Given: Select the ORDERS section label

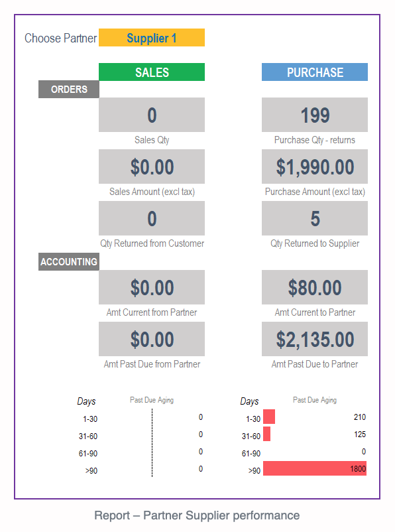Looking at the screenshot, I should tap(69, 90).
